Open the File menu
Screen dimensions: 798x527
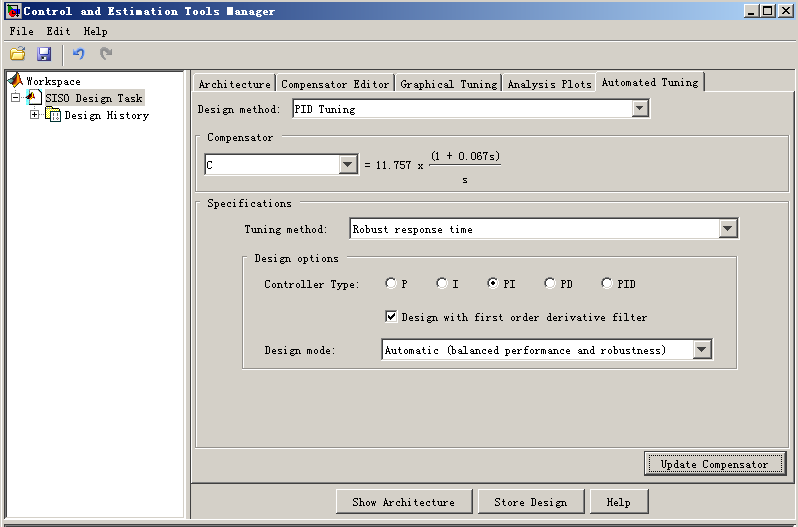(x=21, y=31)
